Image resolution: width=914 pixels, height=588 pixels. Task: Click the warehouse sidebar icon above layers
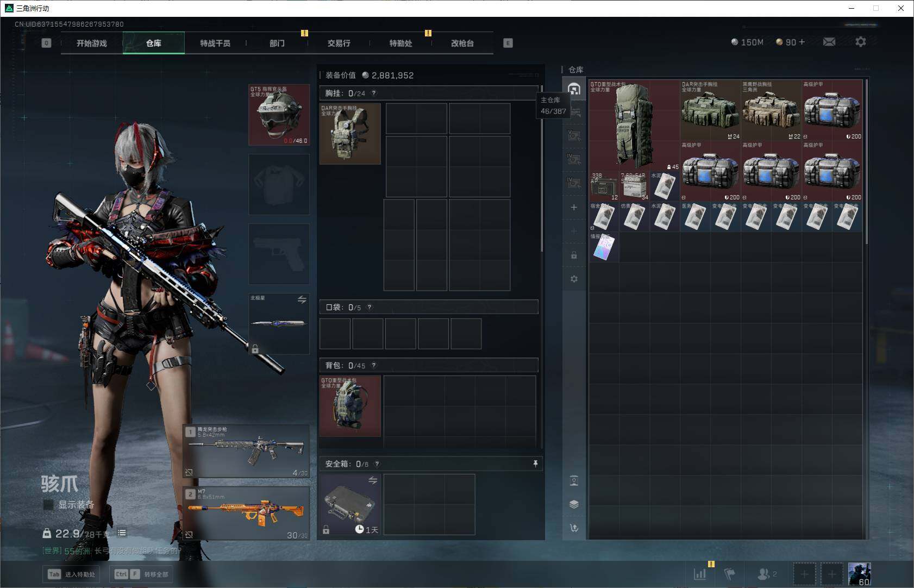click(574, 480)
